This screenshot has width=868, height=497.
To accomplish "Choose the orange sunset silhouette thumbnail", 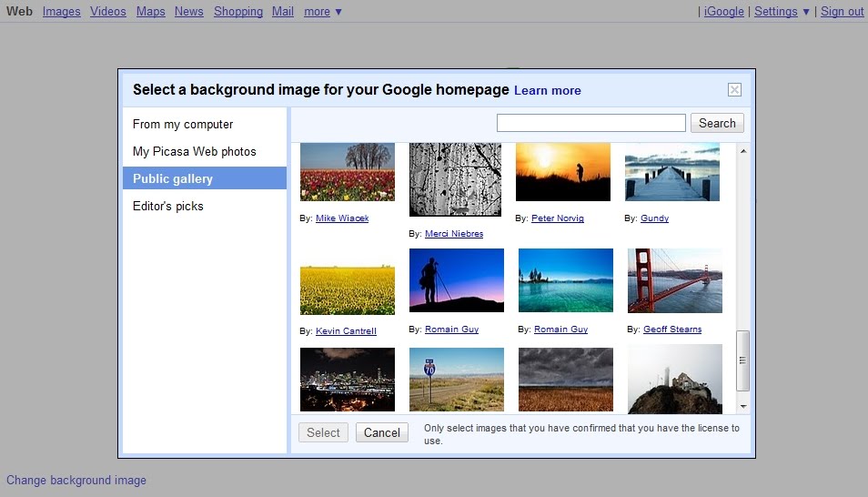I will 563,172.
